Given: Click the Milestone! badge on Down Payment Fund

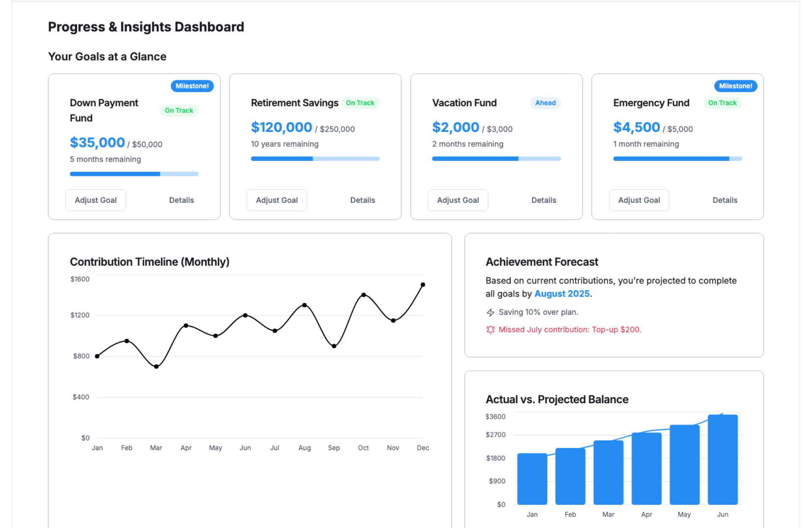Looking at the screenshot, I should (x=192, y=86).
